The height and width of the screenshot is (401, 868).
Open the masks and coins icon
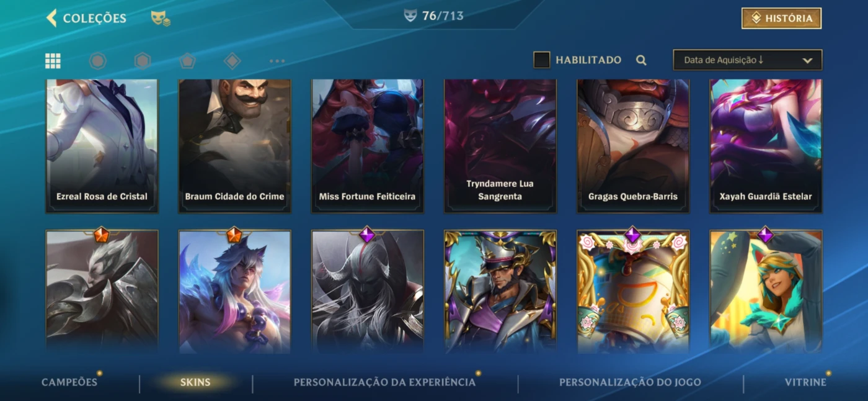pyautogui.click(x=161, y=19)
